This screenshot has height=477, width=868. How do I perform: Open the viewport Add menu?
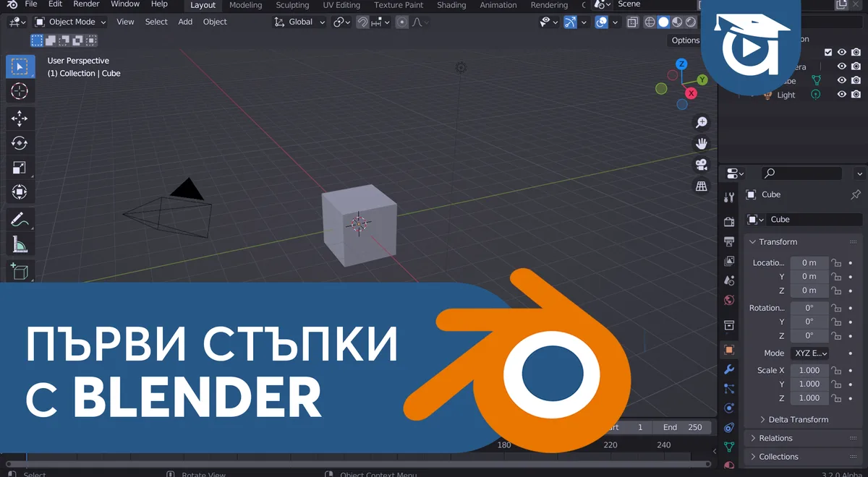[x=185, y=22]
